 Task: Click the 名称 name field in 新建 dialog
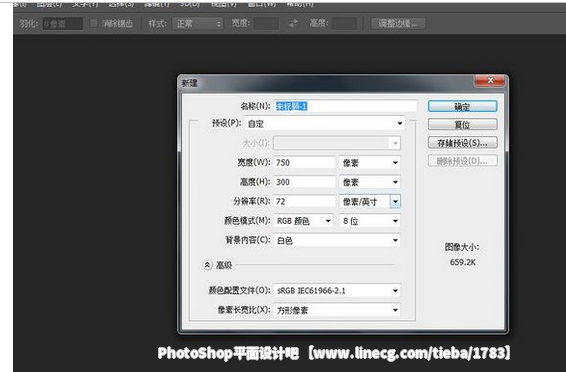(345, 106)
